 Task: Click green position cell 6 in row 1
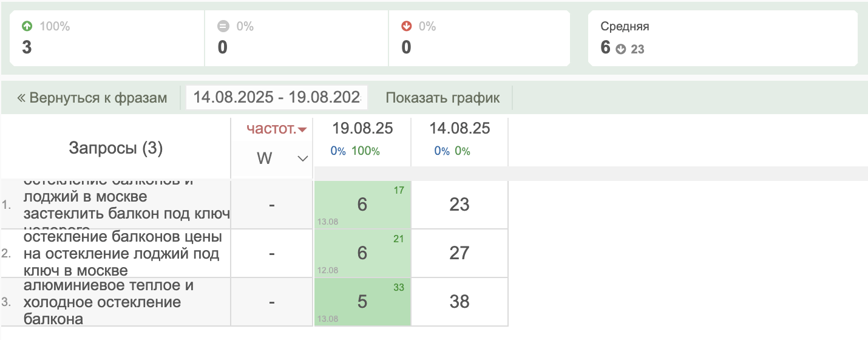tap(362, 205)
